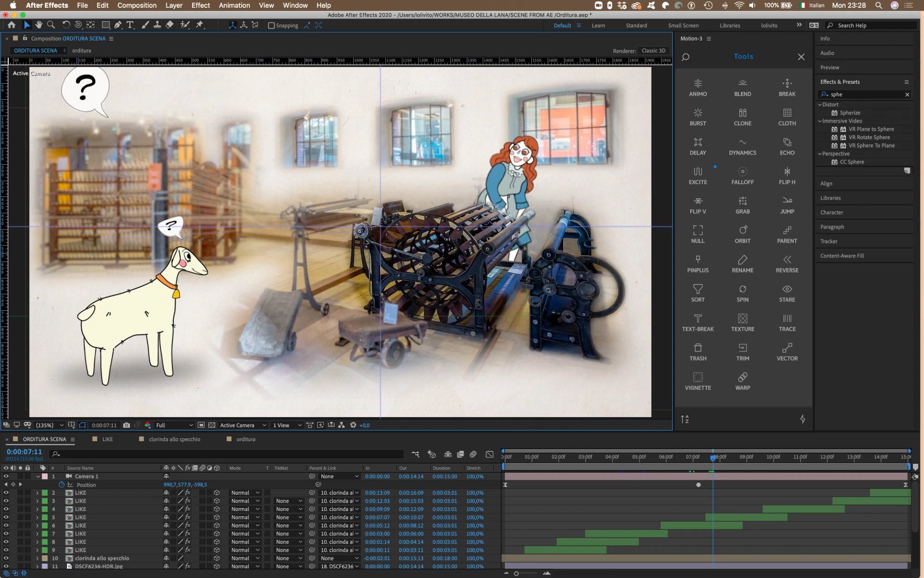
Task: Open the ANIMO tool in Motion-3
Action: [x=698, y=87]
